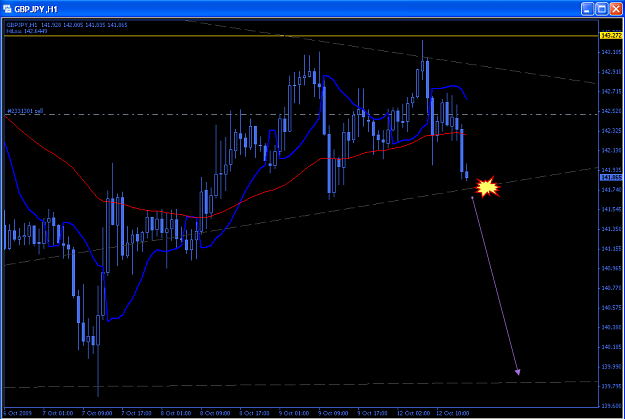This screenshot has width=625, height=419.
Task: Click the 139.600 price scale label
Action: click(611, 406)
